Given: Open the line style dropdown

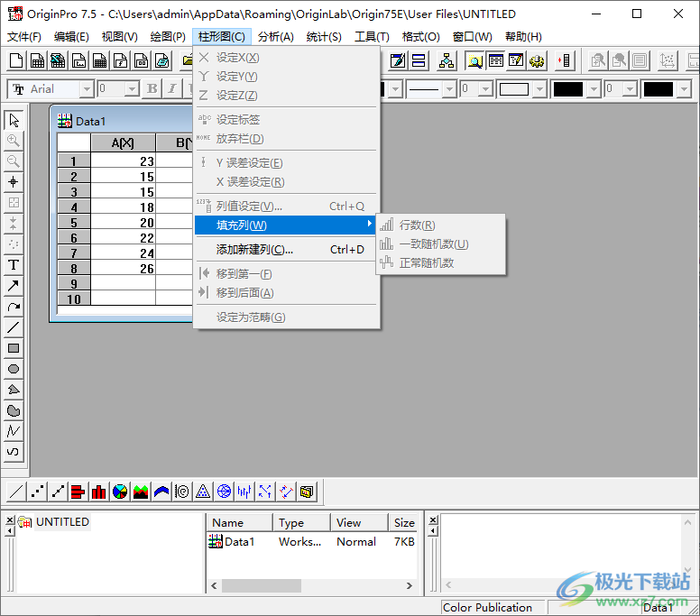Looking at the screenshot, I should [450, 89].
